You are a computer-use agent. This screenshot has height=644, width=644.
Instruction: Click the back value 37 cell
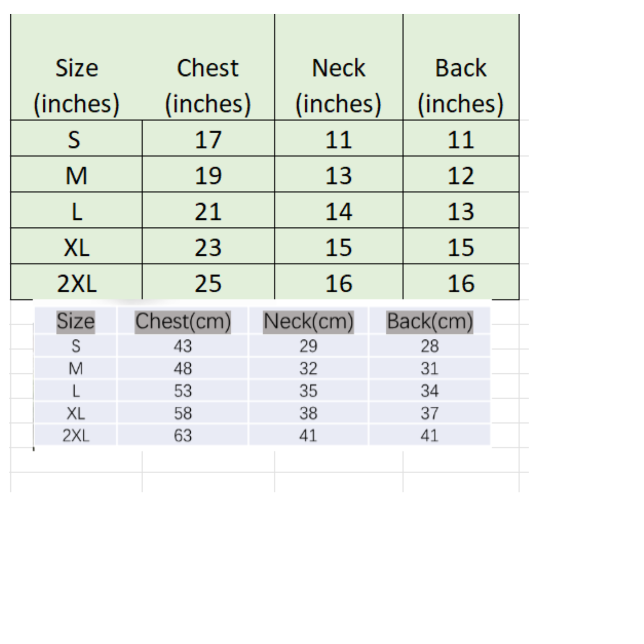429,413
